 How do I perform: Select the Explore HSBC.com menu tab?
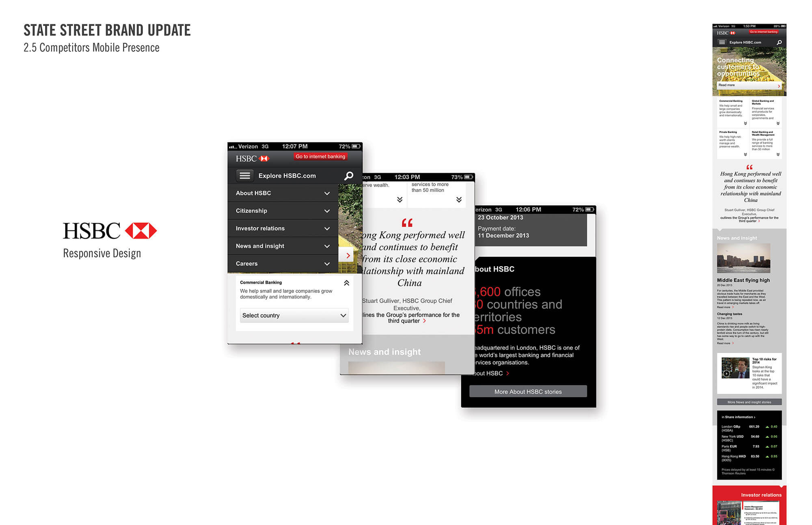click(x=292, y=176)
